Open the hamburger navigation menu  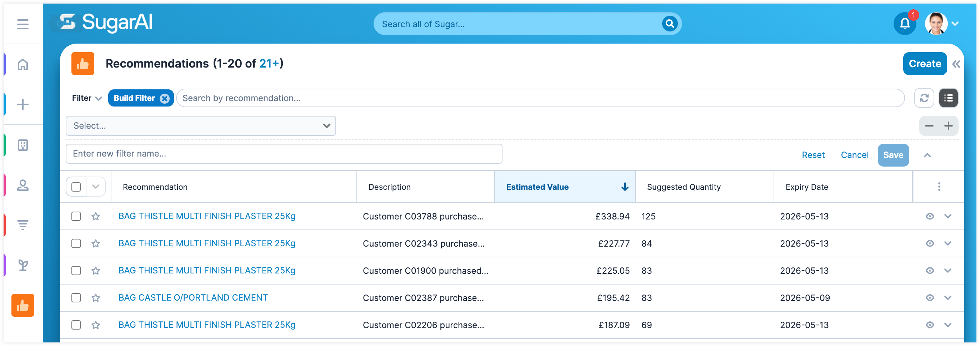coord(23,24)
